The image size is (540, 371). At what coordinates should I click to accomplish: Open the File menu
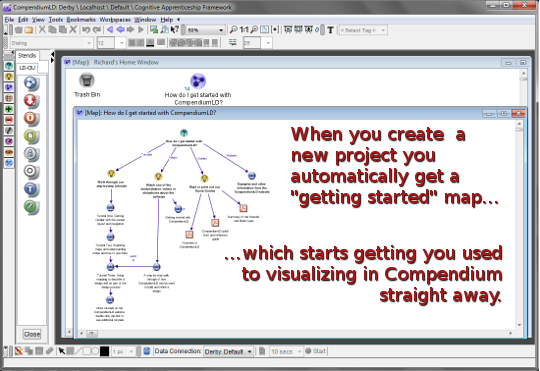click(9, 20)
